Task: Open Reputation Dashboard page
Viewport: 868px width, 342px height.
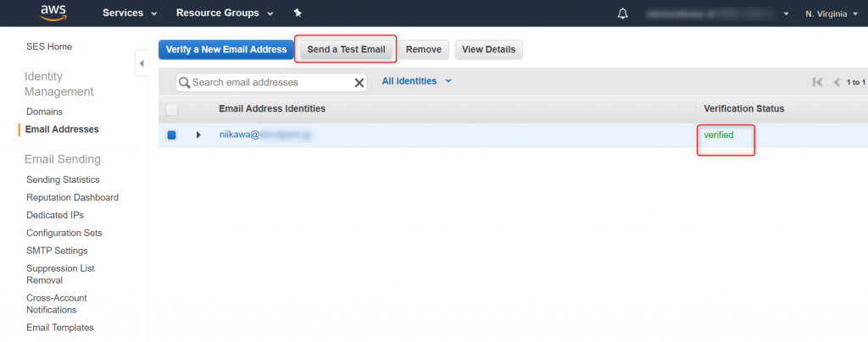Action: 73,197
